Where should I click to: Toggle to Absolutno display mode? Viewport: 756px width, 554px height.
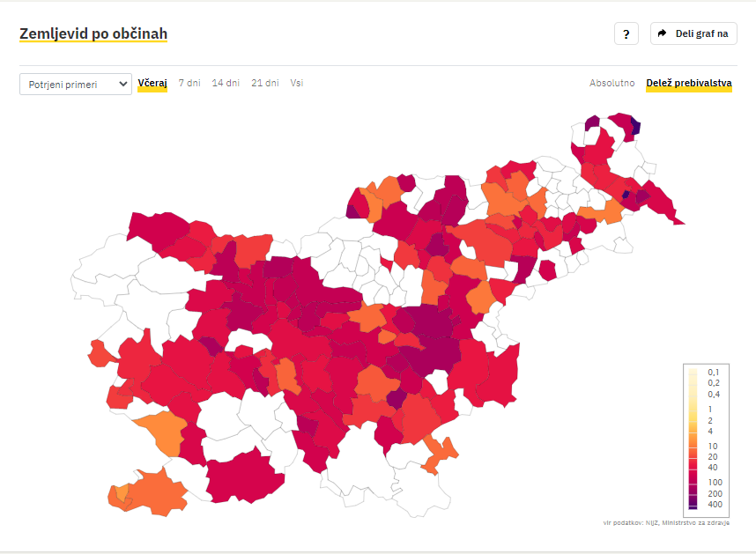pyautogui.click(x=611, y=83)
